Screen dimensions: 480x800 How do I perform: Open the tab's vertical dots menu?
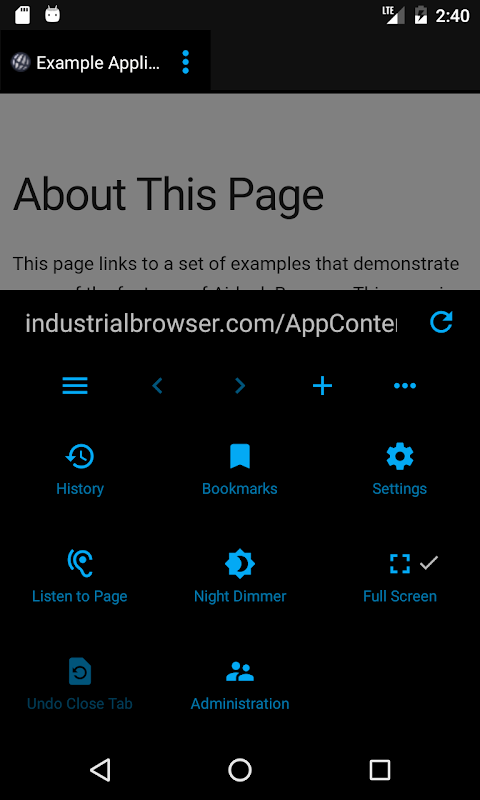point(186,62)
